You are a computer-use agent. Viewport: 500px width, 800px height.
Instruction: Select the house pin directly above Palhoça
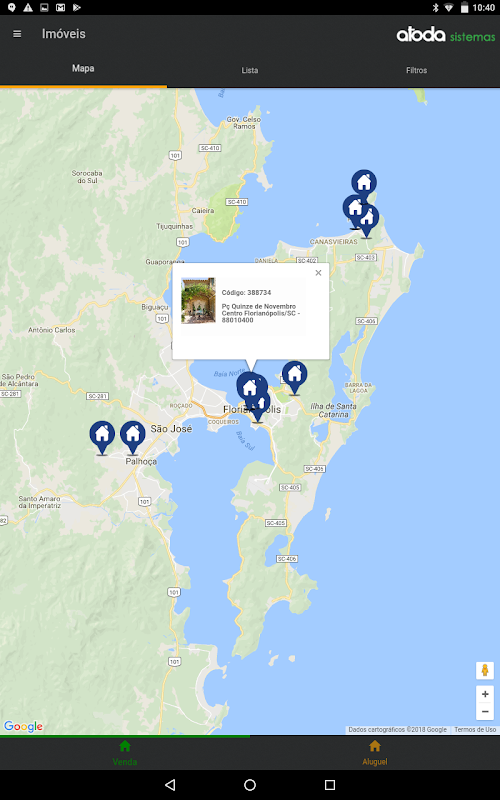[133, 437]
